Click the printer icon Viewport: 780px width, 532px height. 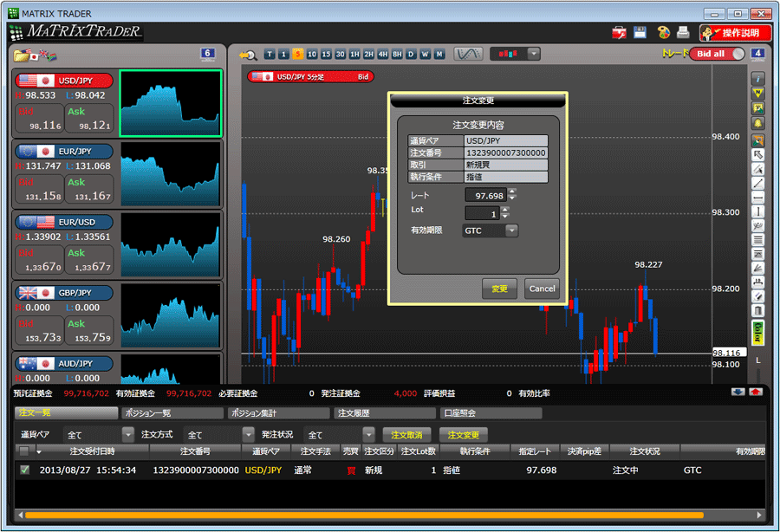[x=683, y=32]
